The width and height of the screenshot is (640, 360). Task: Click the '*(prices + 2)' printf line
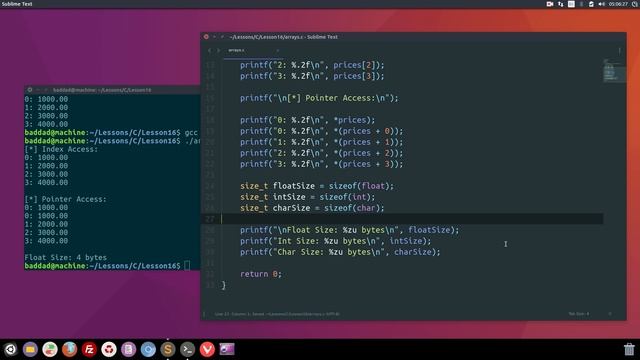pos(321,153)
